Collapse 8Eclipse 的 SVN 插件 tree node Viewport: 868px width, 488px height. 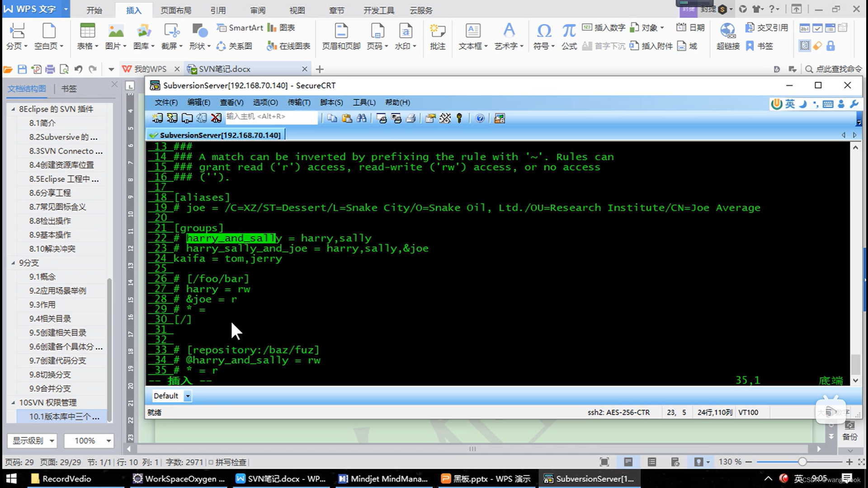tap(13, 109)
